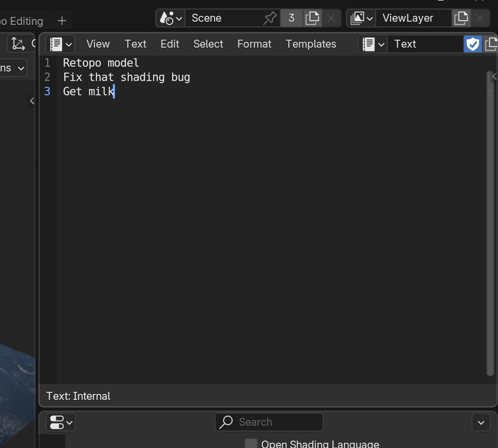Toggle the fake user shield icon
This screenshot has height=448, width=498.
point(473,44)
